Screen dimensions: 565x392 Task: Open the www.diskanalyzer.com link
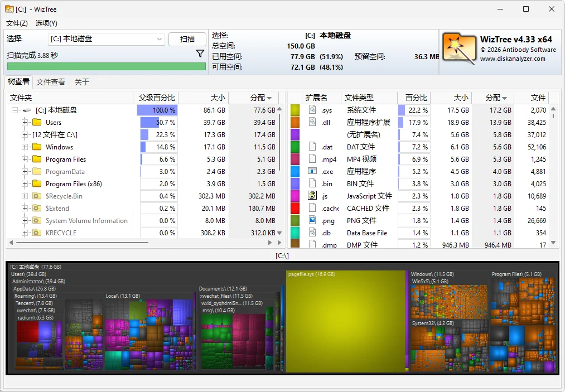coord(513,59)
